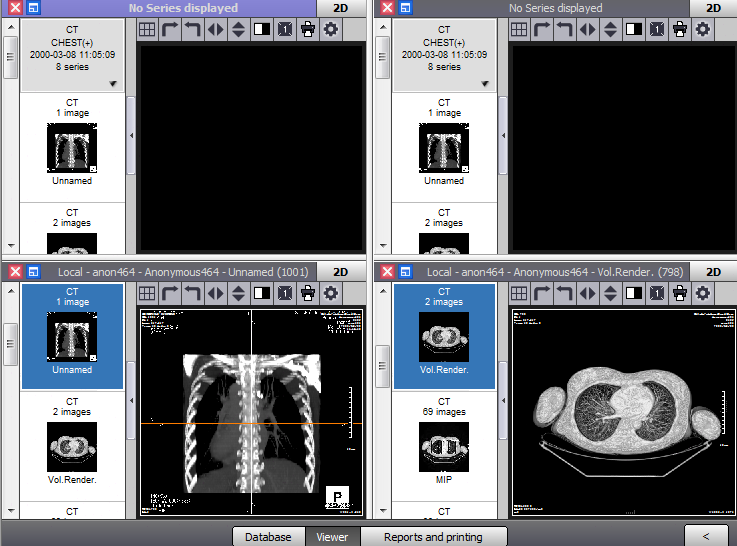Click print icon in top-left viewer toolbar
737x546 pixels.
pyautogui.click(x=308, y=30)
